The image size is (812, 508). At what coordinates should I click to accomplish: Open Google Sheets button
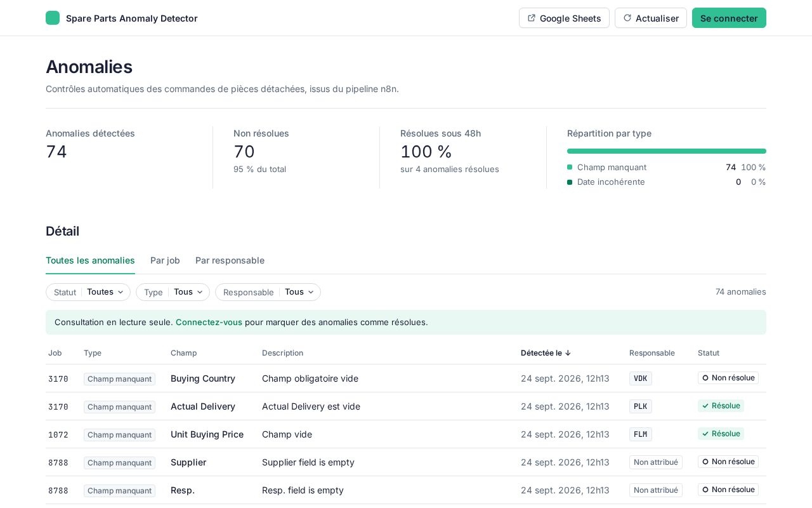click(x=564, y=18)
